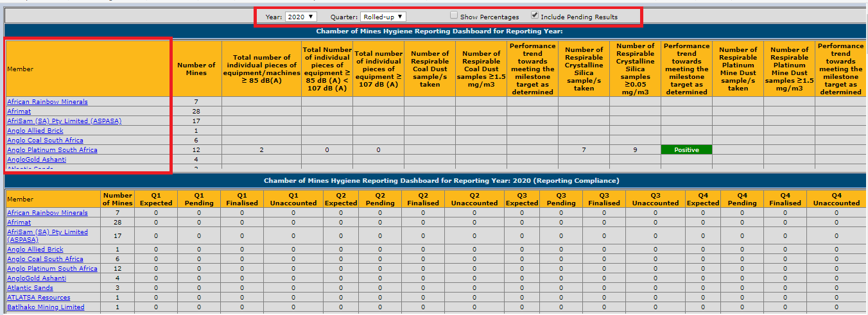Image resolution: width=868 pixels, height=315 pixels.
Task: Open Anglo Allied Brick in Reporting Compliance table
Action: coord(35,249)
